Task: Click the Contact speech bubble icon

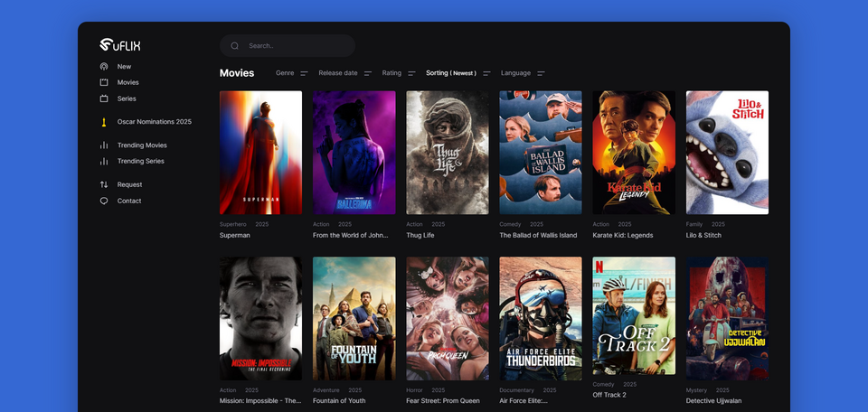Action: pos(103,201)
